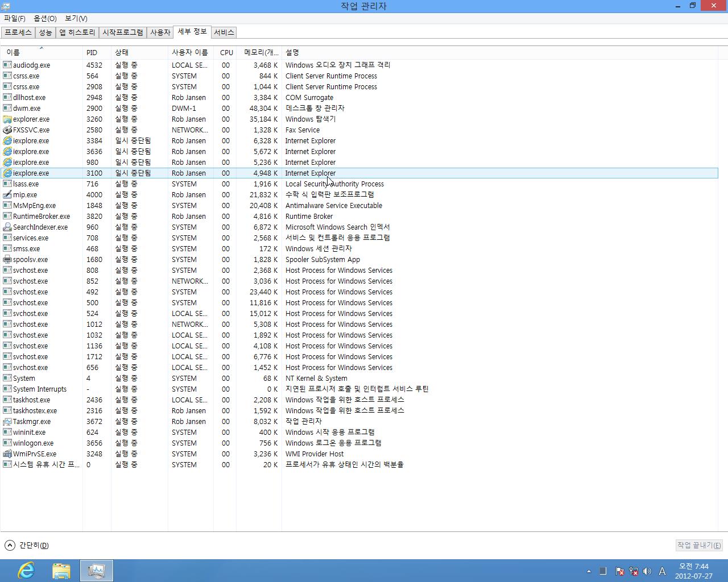Select the audiodg.exe process icon
This screenshot has height=582, width=728.
pos(7,65)
